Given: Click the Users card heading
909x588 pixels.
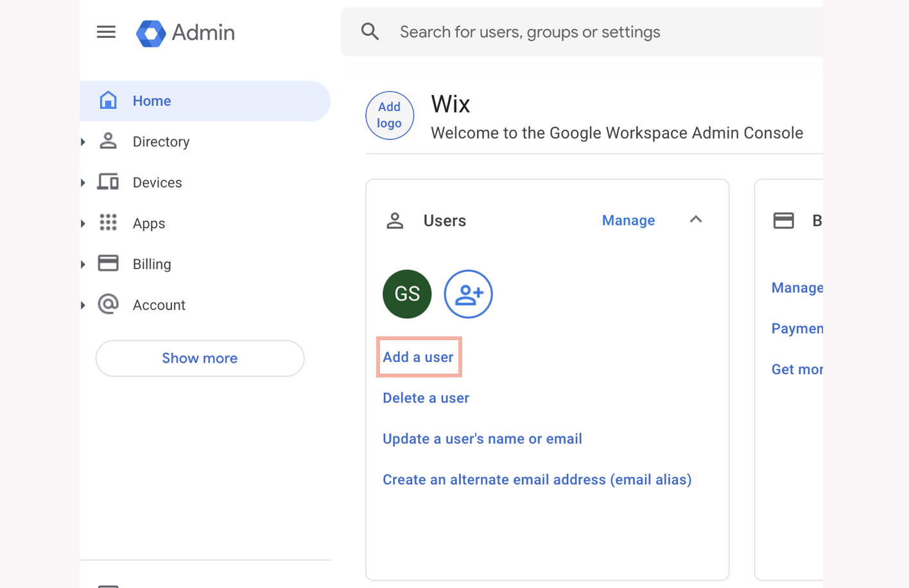Looking at the screenshot, I should click(445, 221).
